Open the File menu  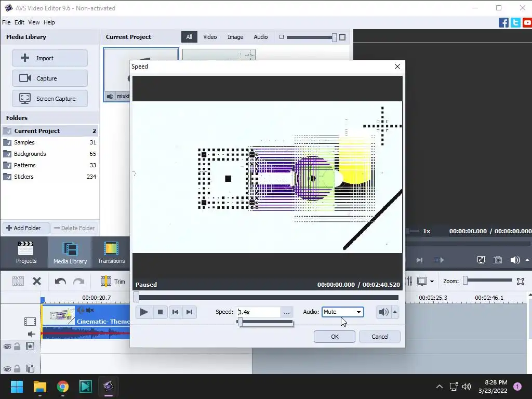pyautogui.click(x=6, y=22)
